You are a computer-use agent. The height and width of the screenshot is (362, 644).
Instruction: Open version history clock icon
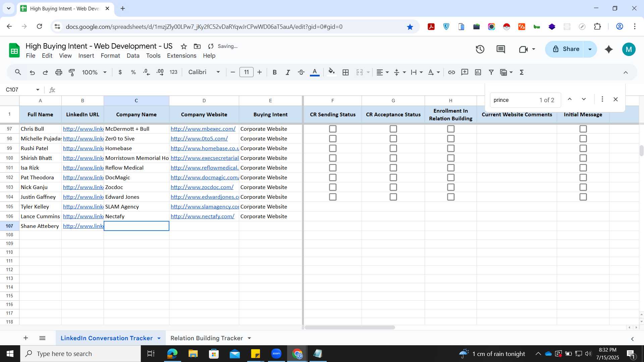[x=480, y=50]
